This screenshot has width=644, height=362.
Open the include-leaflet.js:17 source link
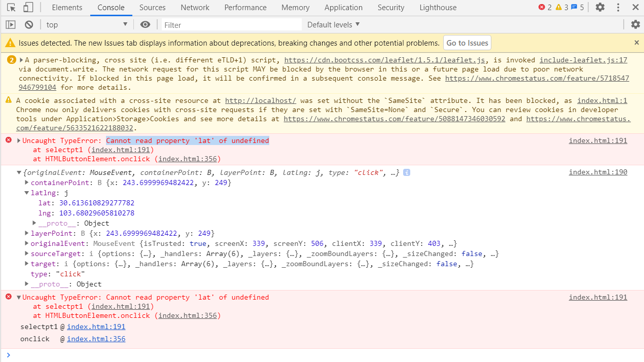[583, 60]
